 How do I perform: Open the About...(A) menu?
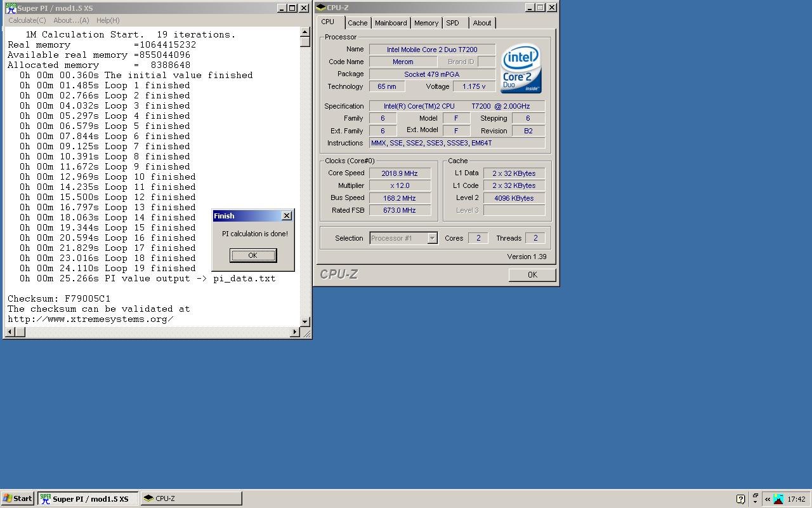point(71,20)
